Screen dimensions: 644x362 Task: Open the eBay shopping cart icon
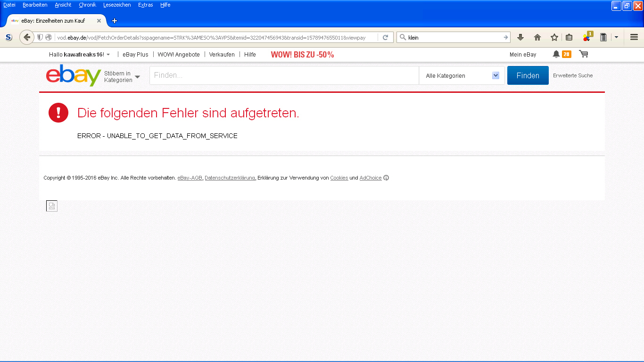[584, 54]
